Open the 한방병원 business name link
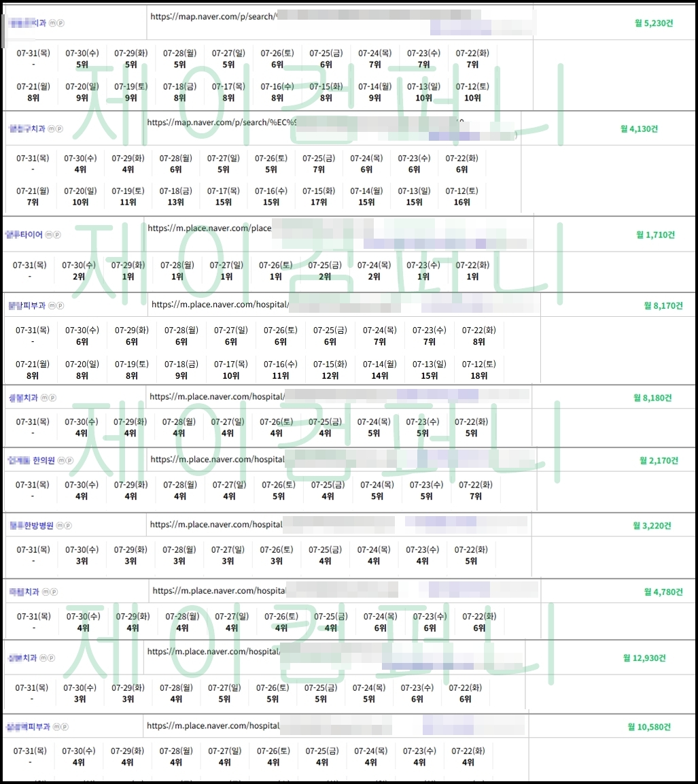 point(31,526)
